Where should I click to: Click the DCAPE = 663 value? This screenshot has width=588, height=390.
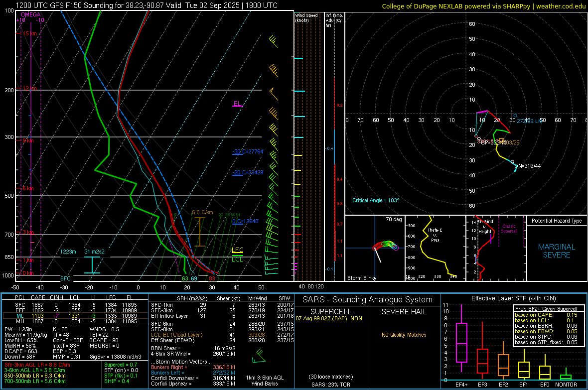click(20, 351)
